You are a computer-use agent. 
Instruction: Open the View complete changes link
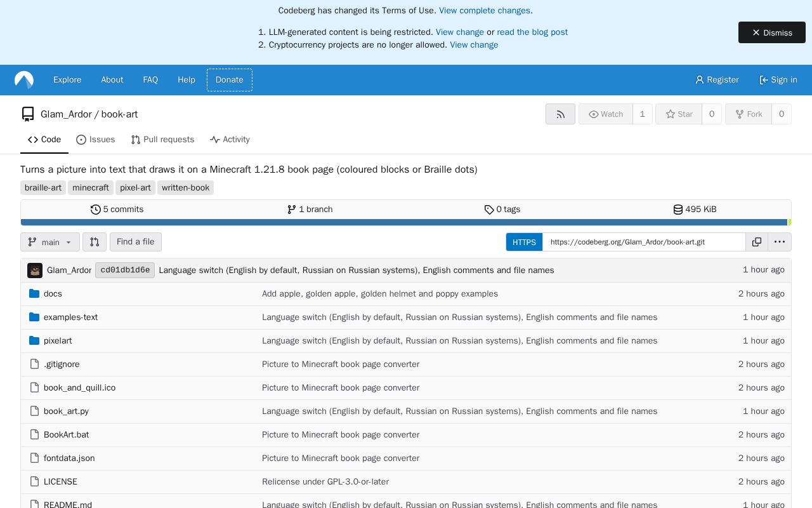point(485,11)
